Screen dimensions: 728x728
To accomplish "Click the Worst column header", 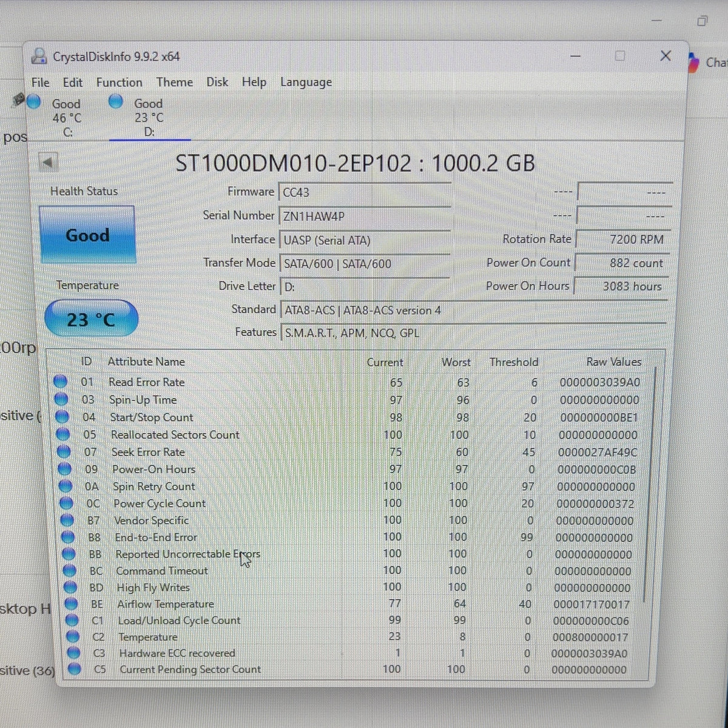I will point(456,362).
